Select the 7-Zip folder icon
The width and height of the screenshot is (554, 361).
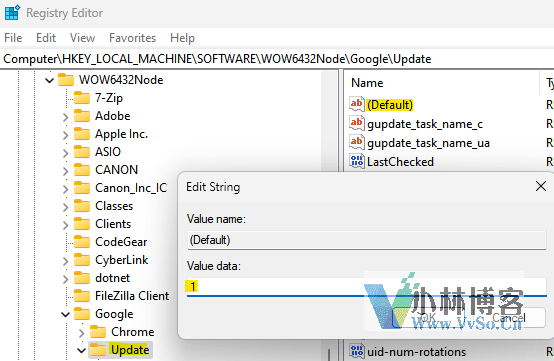pyautogui.click(x=82, y=98)
